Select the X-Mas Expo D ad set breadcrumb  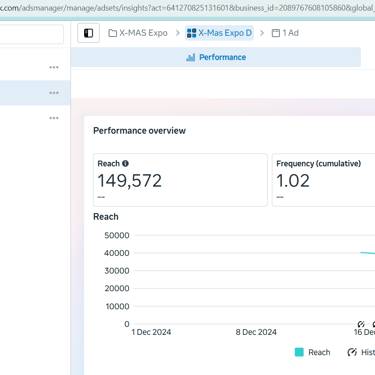point(219,33)
